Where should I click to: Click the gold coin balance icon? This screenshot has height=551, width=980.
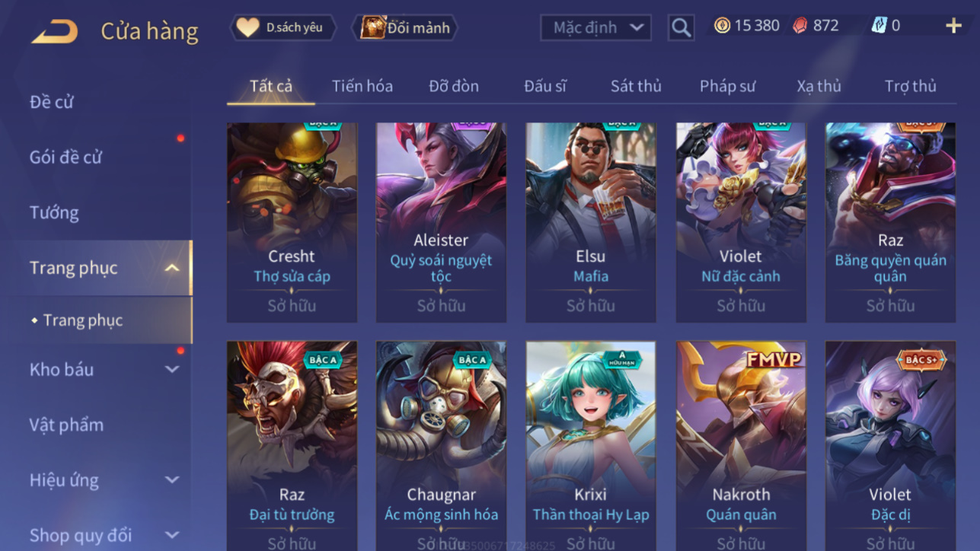(722, 26)
